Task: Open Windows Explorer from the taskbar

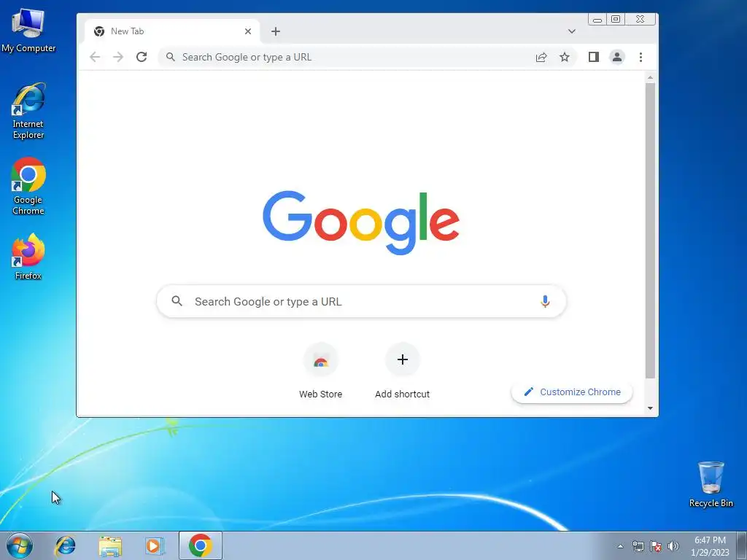Action: click(110, 545)
